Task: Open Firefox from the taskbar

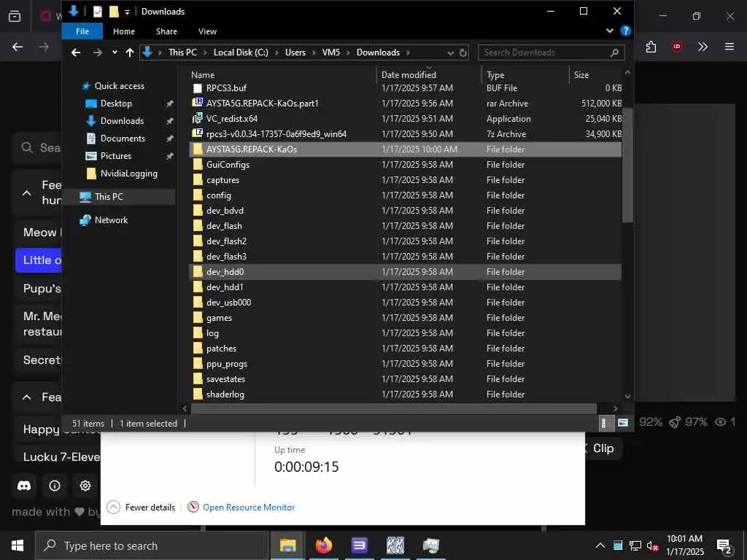Action: click(x=323, y=545)
